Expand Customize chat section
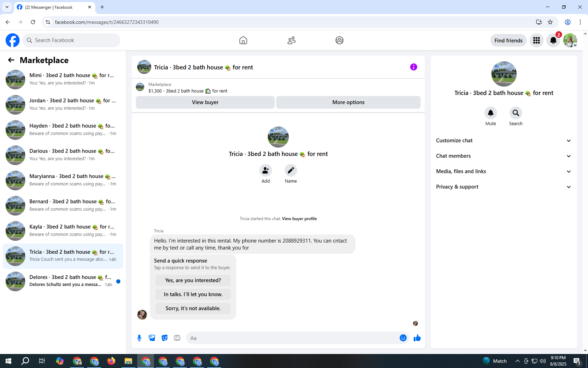 504,141
